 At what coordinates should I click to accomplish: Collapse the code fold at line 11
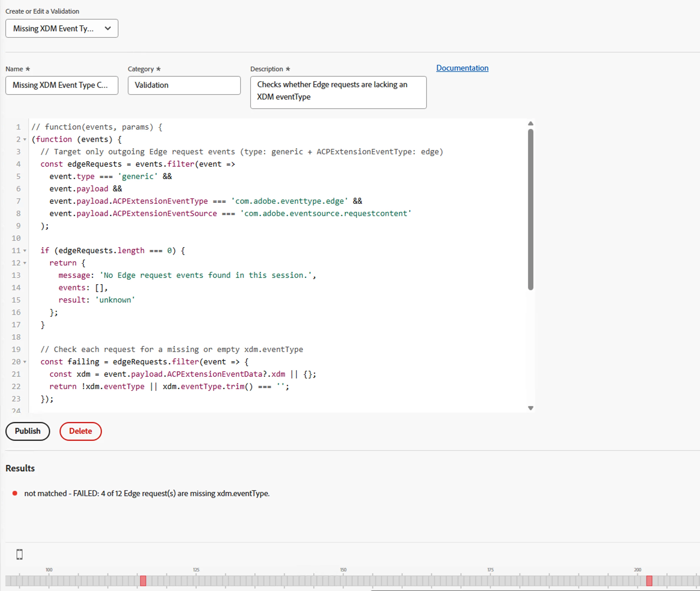24,250
